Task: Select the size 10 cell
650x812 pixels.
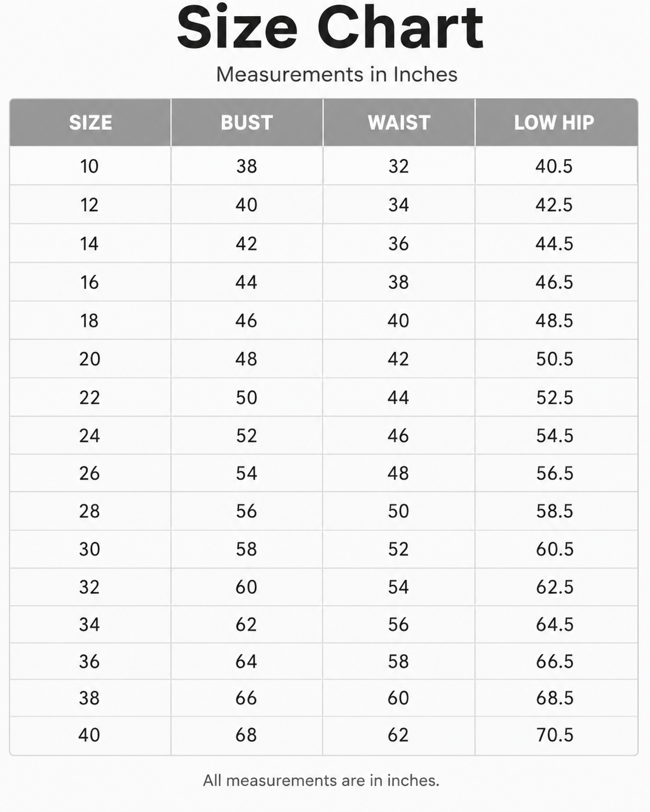Action: (x=90, y=166)
